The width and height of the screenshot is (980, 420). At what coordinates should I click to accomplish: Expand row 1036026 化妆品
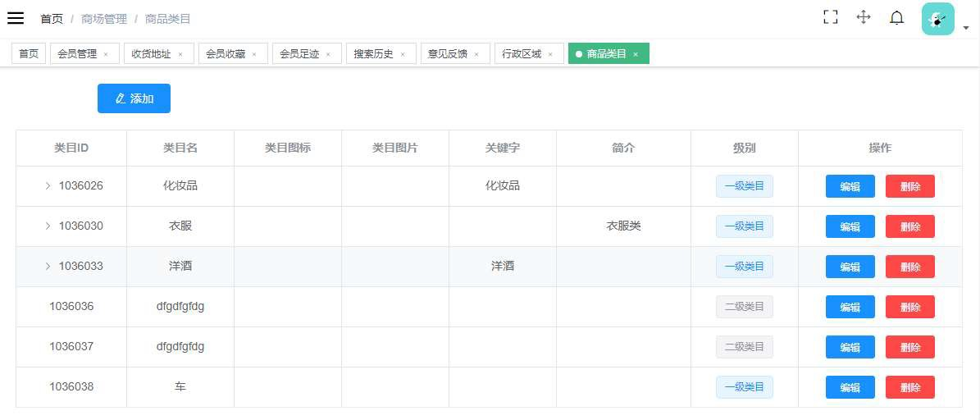point(48,186)
